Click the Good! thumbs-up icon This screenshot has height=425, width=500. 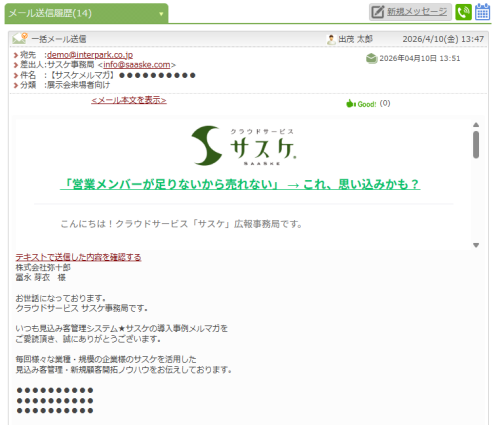coord(350,104)
